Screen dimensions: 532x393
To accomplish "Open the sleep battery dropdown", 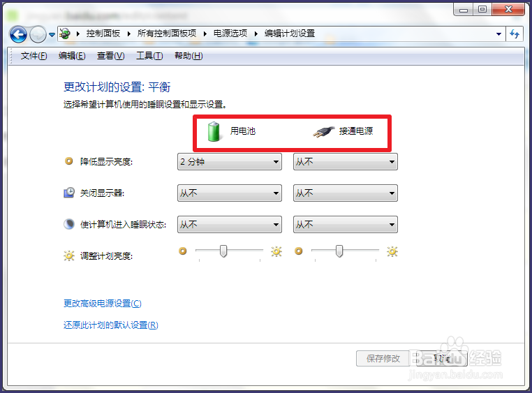I will tap(230, 225).
